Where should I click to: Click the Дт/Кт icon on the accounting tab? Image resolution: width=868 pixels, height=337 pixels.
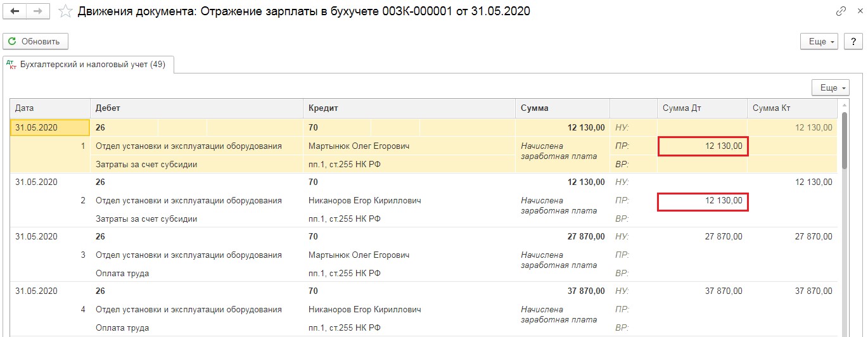click(11, 65)
